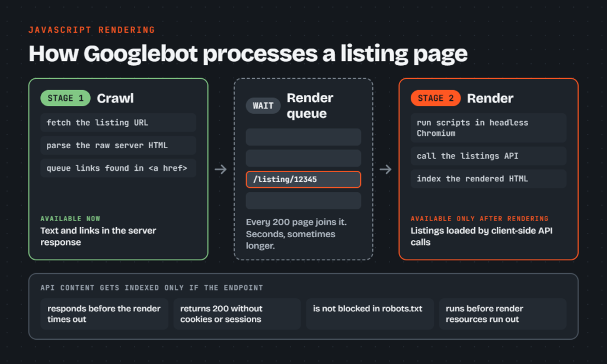Click the Render stage title
This screenshot has height=364, width=607.
pos(490,98)
